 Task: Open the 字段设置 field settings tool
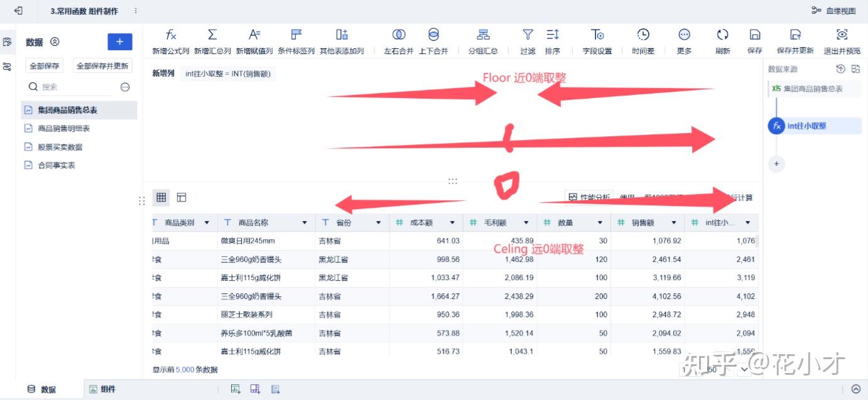pos(597,40)
